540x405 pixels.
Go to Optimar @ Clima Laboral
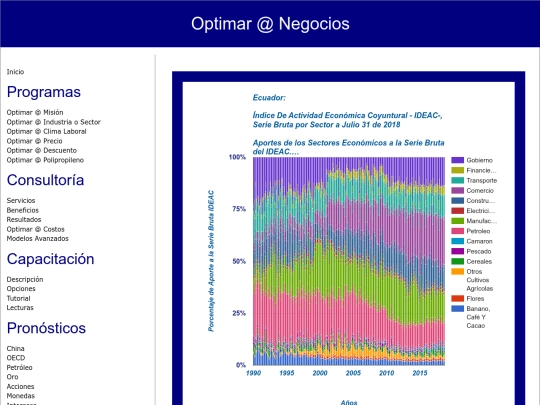tap(46, 131)
